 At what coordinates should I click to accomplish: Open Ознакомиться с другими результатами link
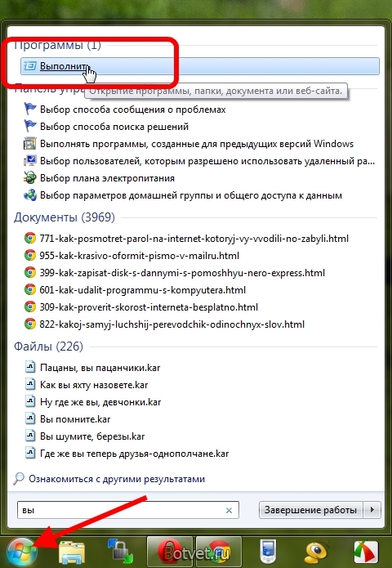point(117,479)
